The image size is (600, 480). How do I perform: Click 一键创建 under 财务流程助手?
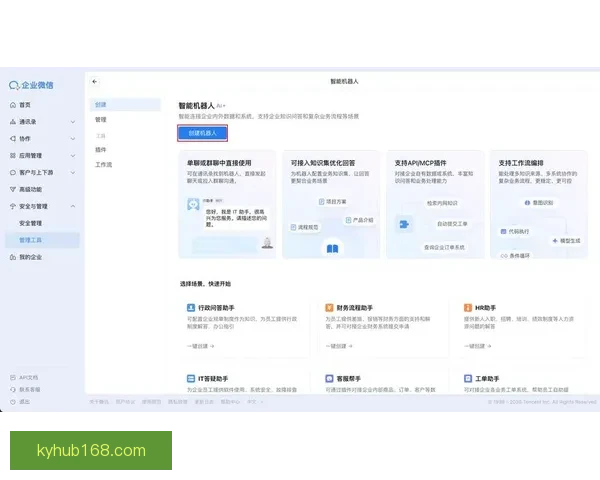coord(339,346)
